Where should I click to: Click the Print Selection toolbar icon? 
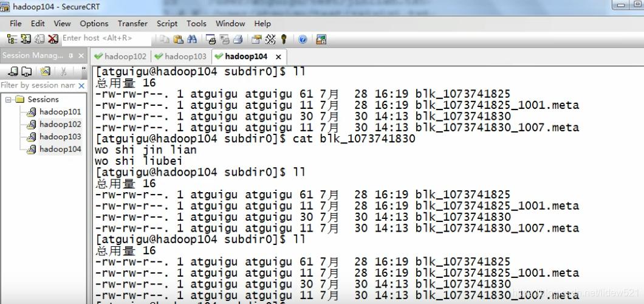pyautogui.click(x=224, y=40)
